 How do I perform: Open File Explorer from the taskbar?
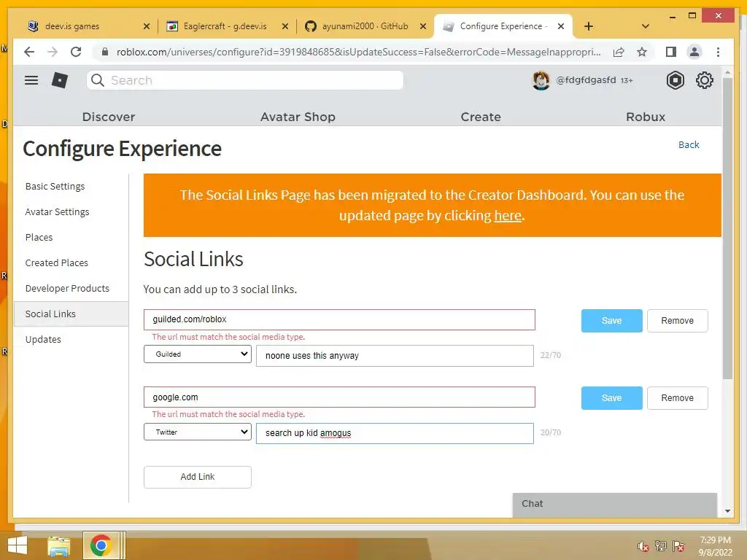click(x=59, y=546)
